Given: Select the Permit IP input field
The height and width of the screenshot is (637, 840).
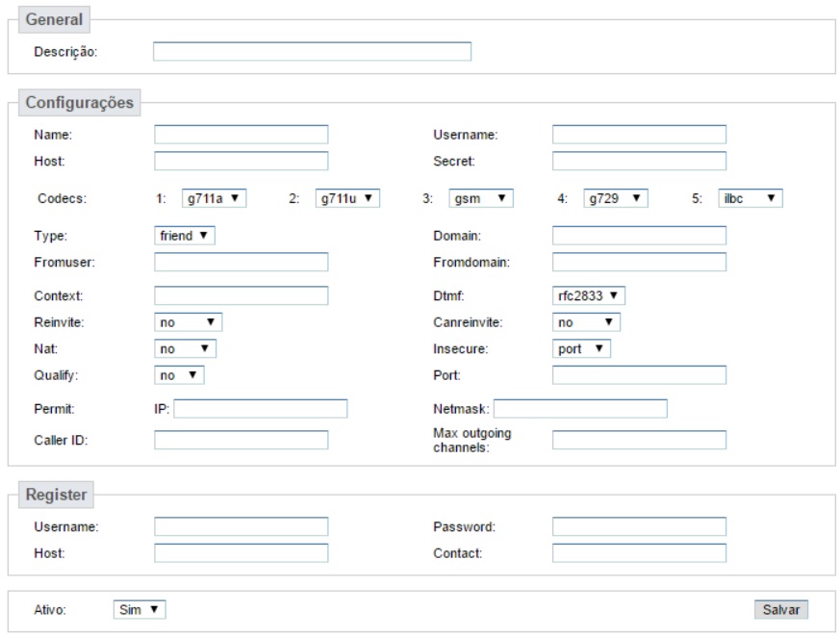Looking at the screenshot, I should click(x=261, y=409).
